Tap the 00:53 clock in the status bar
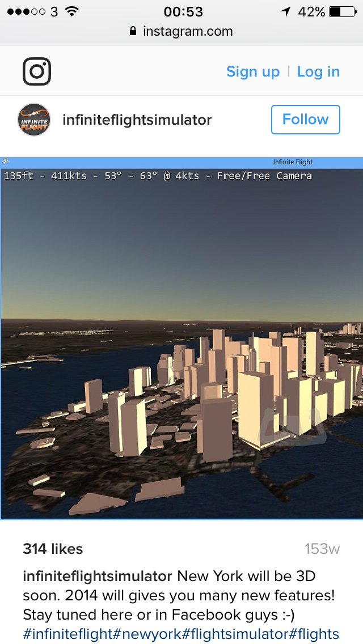 coord(183,11)
